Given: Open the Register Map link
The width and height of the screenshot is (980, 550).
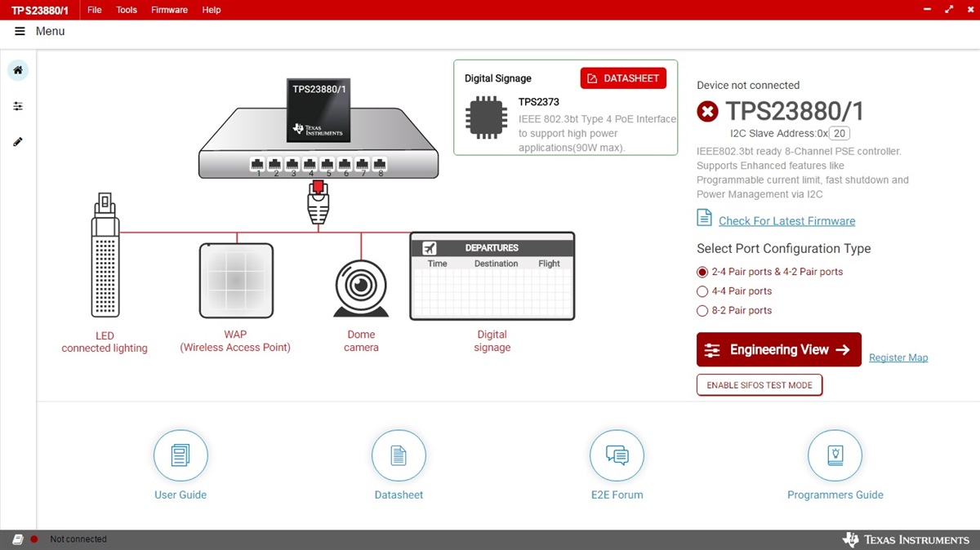Looking at the screenshot, I should [898, 357].
